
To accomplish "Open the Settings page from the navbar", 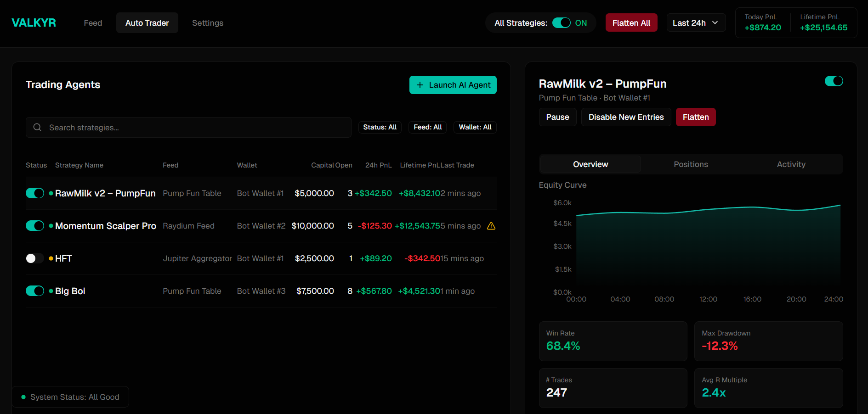I will click(207, 22).
